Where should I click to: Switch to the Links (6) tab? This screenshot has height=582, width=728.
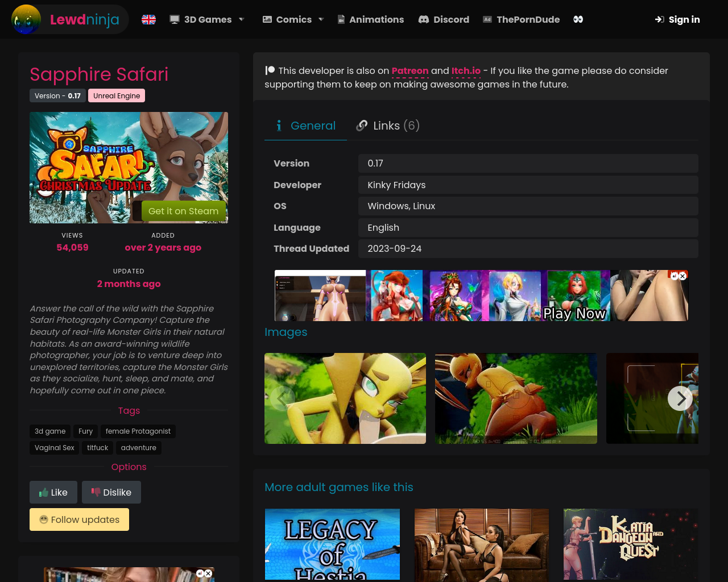click(x=388, y=126)
